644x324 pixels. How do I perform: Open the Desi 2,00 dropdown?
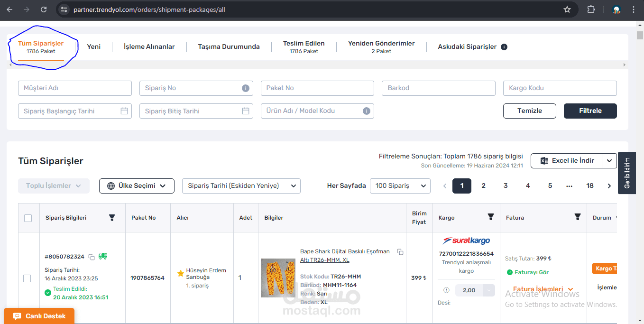tap(475, 290)
